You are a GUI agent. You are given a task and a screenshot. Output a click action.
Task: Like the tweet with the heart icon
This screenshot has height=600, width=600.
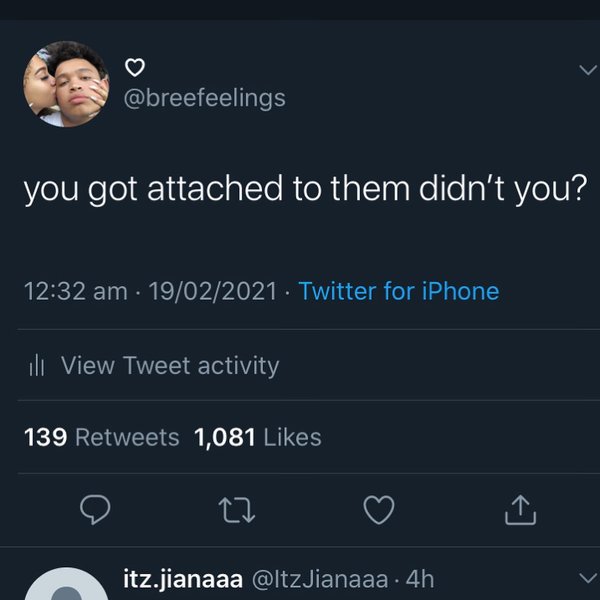(x=378, y=511)
